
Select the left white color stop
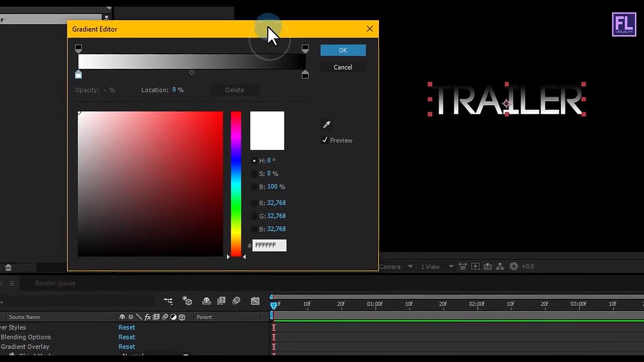pos(78,74)
